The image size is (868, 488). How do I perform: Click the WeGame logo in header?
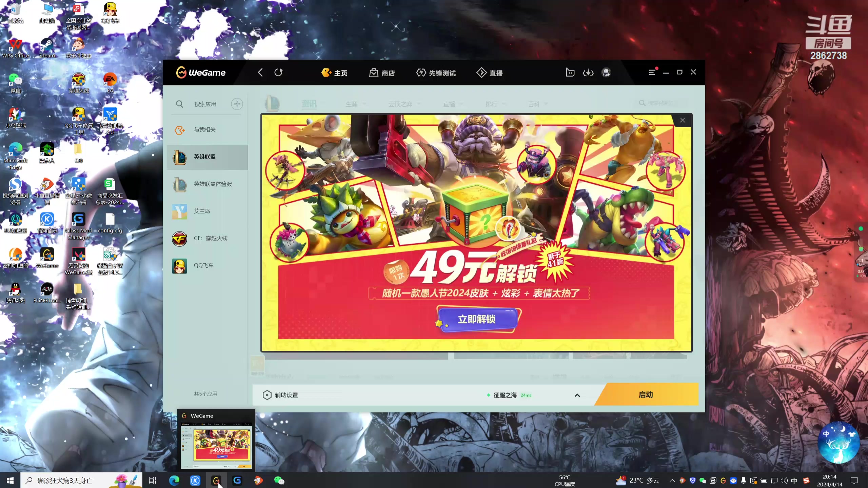click(201, 73)
